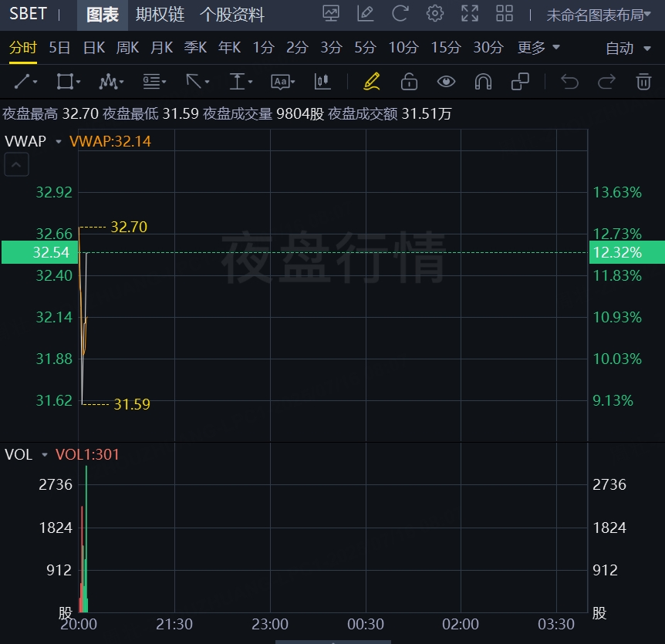Expand the 更多 timeframe dropdown
This screenshot has height=644, width=665.
tap(538, 48)
